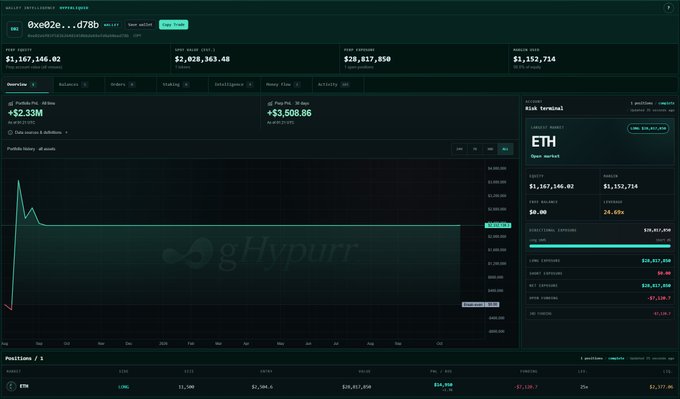
Task: Click the ETH coin icon in positions row
Action: point(11,386)
